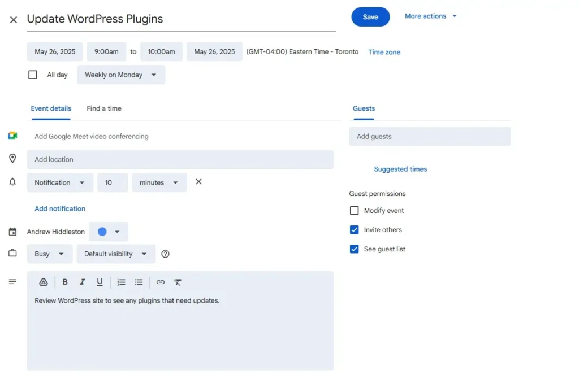This screenshot has width=579, height=392.
Task: Insert a link in description
Action: coord(160,282)
